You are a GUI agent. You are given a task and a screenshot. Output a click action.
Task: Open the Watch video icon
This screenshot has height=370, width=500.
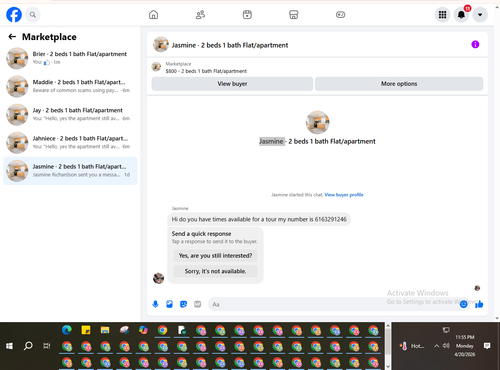click(x=247, y=15)
